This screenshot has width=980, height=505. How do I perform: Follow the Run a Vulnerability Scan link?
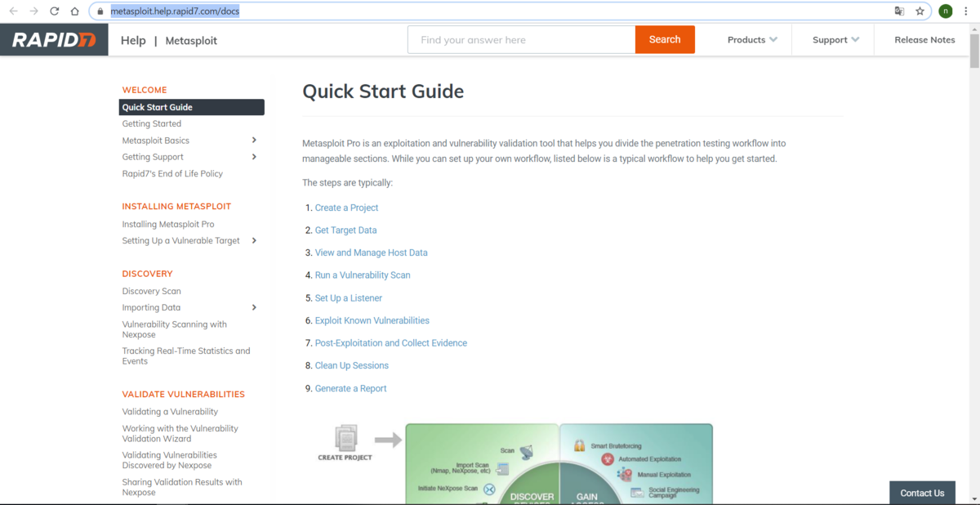(363, 275)
